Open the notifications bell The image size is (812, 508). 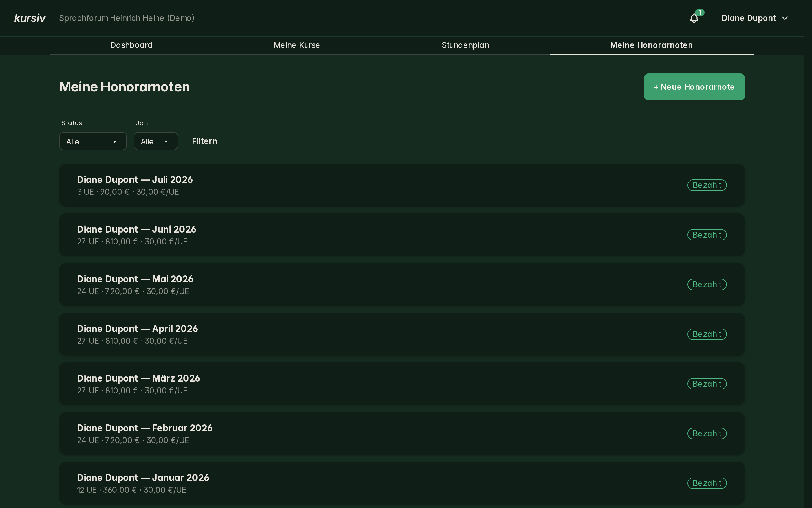tap(694, 18)
